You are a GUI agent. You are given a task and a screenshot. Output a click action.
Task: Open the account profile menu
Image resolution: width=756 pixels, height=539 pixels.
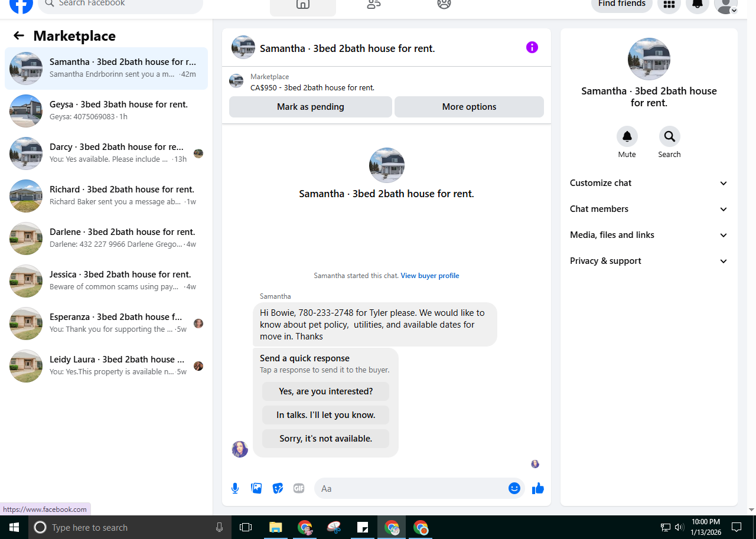[x=725, y=5]
